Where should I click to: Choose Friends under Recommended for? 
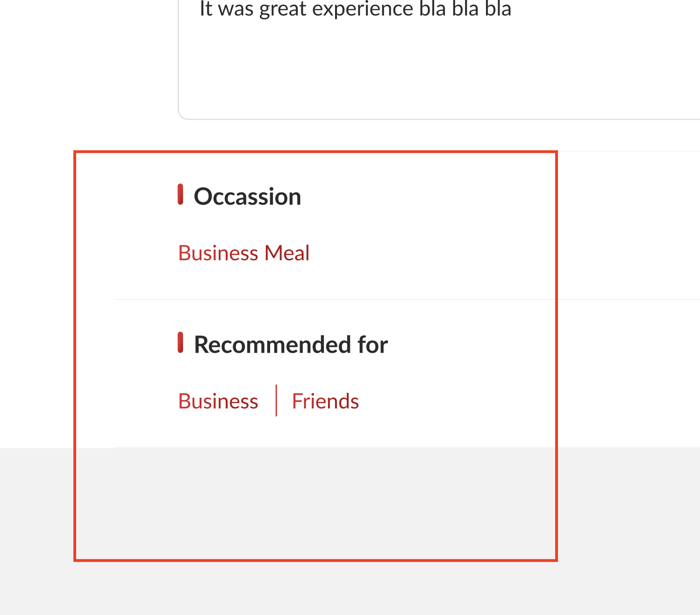coord(325,401)
